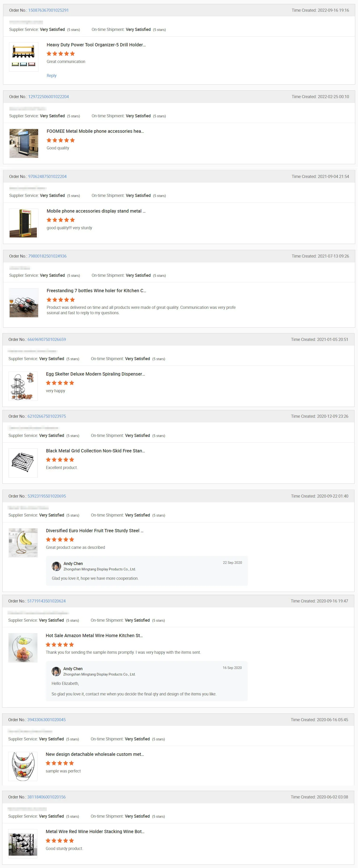The image size is (358, 868).
Task: Open Heavy Duty Power Tool Organizer title
Action: (96, 45)
